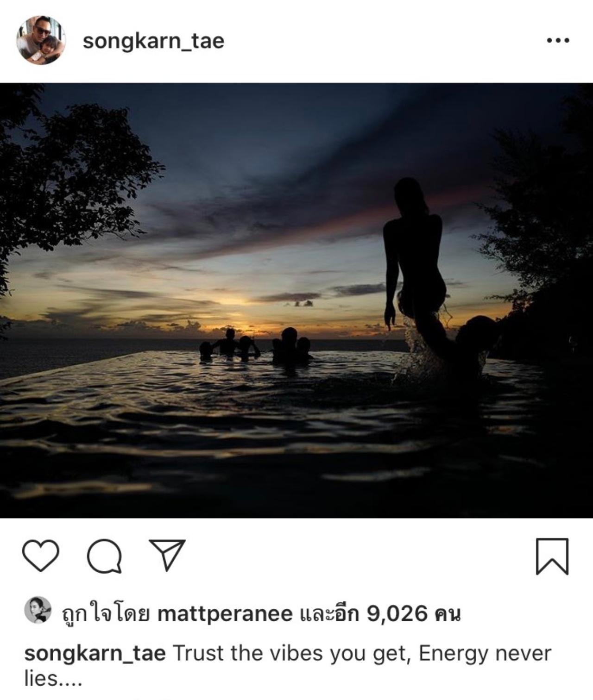Image resolution: width=593 pixels, height=700 pixels.
Task: Tap the songkarn_tae profile picture
Action: tap(41, 40)
